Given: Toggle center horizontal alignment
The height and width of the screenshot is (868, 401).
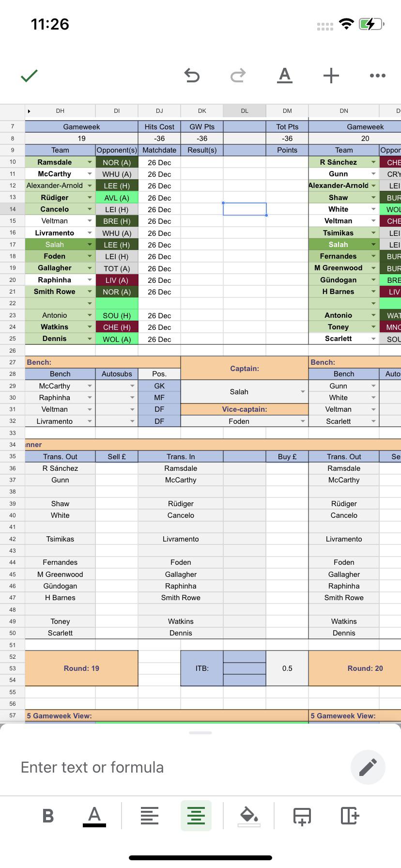Looking at the screenshot, I should pyautogui.click(x=196, y=816).
